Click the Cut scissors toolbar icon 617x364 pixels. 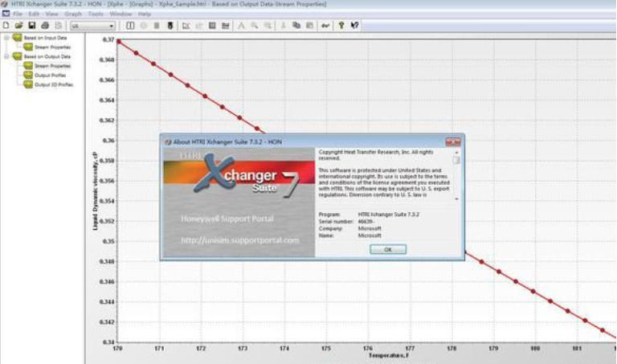(x=284, y=26)
